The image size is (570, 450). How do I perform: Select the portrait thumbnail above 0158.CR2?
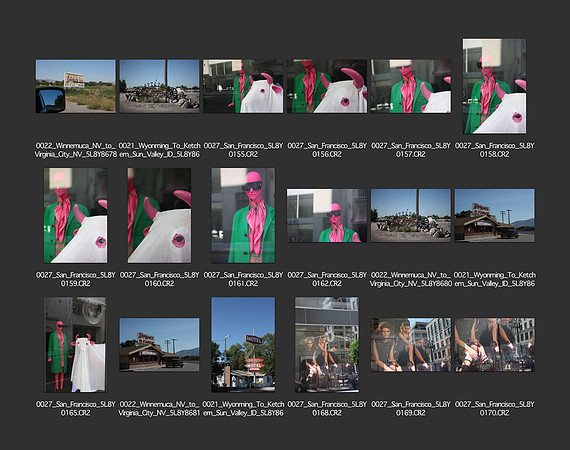(x=494, y=86)
